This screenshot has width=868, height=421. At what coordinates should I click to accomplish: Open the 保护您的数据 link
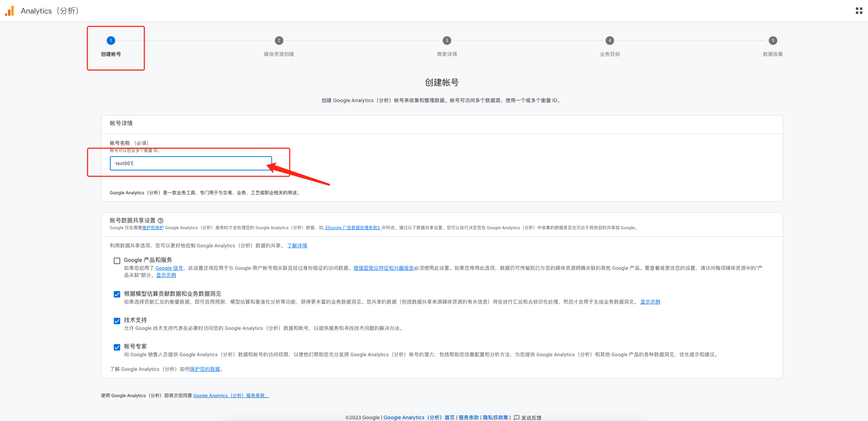(205, 369)
